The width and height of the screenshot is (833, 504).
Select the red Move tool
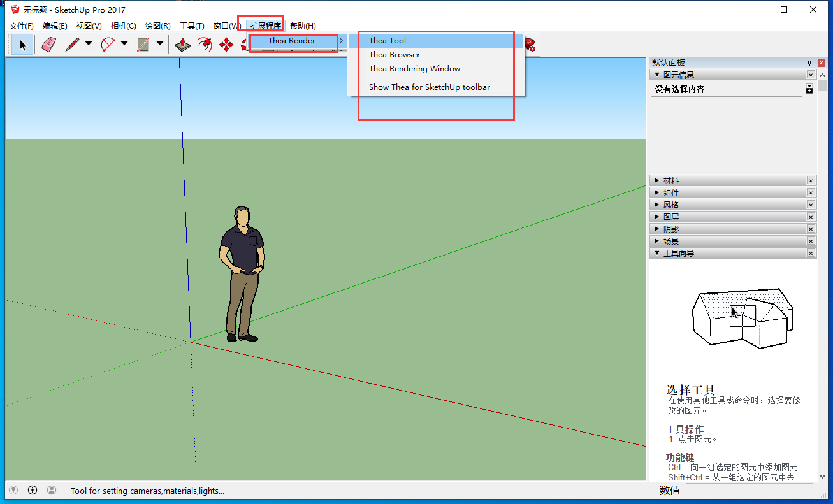(x=226, y=45)
